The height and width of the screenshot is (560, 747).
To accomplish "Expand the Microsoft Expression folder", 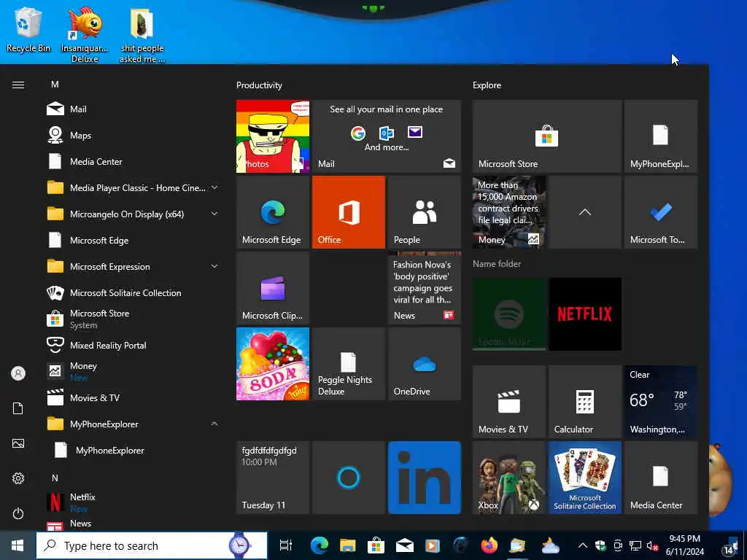I will (x=133, y=267).
